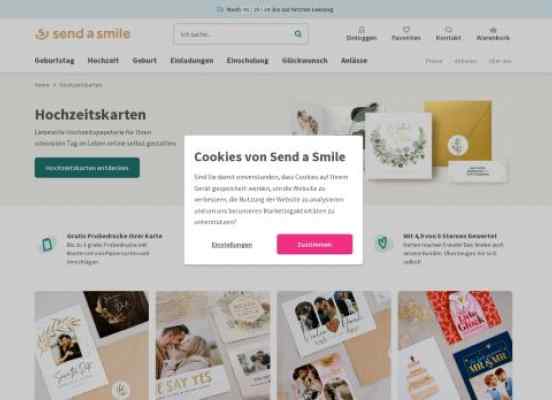
Task: Click Hochzeitskarten entdecken button
Action: coord(87,168)
